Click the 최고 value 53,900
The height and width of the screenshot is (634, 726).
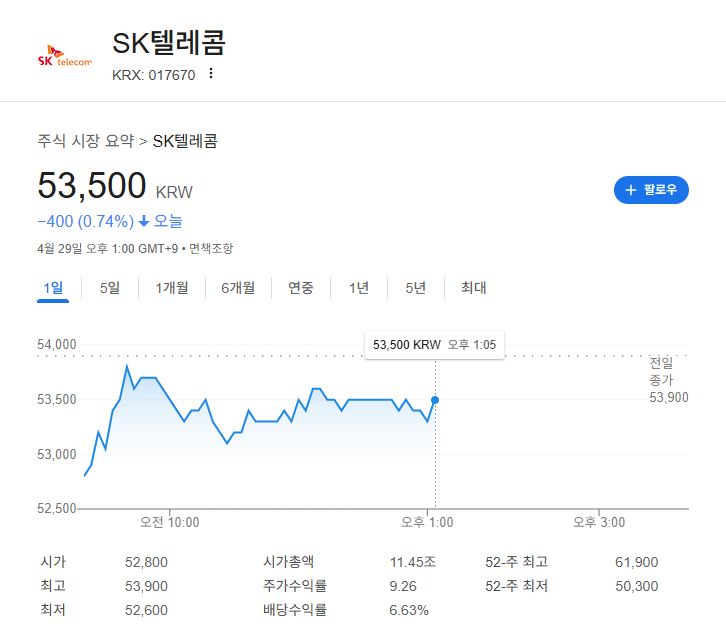pos(146,586)
